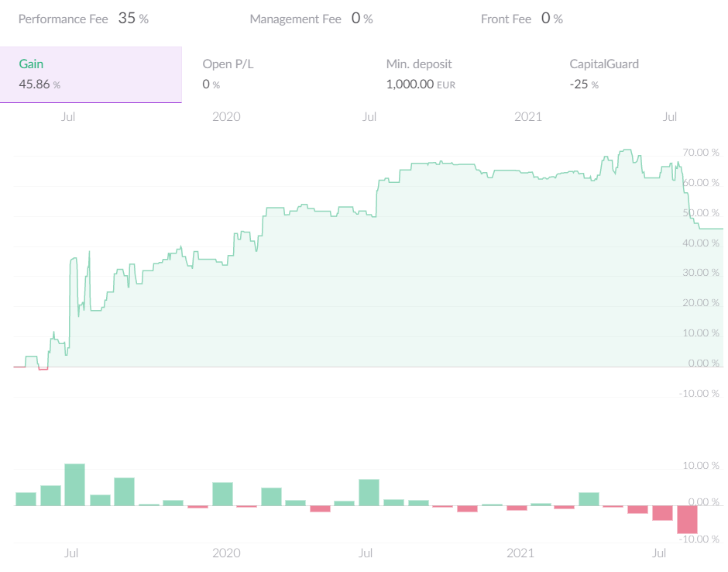728x572 pixels.
Task: Click the 2021 label on the bottom axis
Action: point(520,553)
